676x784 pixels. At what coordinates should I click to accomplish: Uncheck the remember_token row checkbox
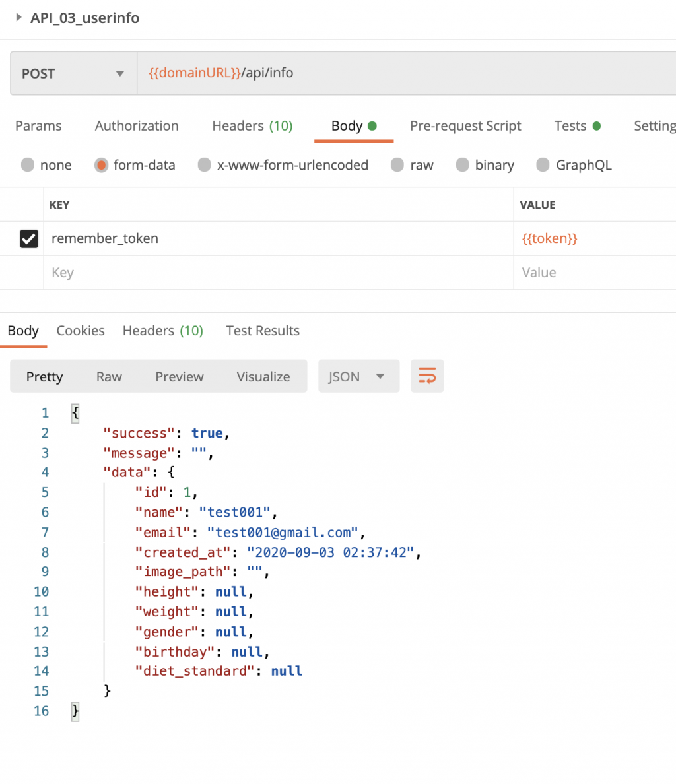point(29,238)
